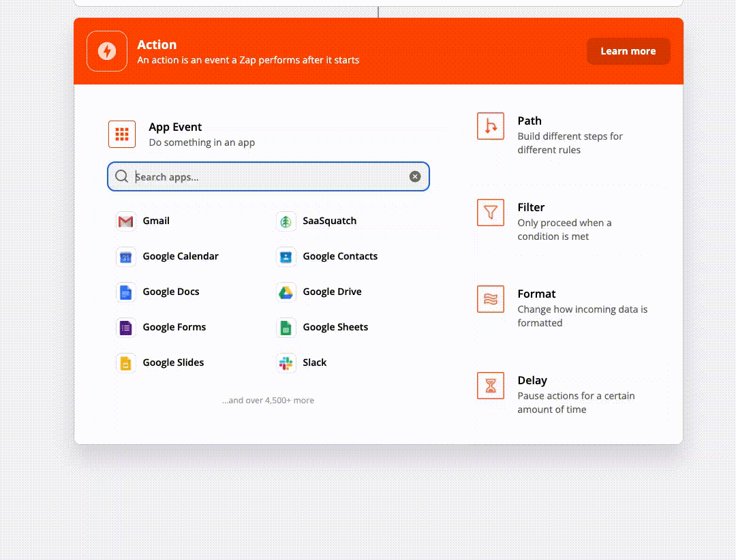Viewport: 736px width, 560px height.
Task: Select the Filter funnel icon
Action: 491,212
